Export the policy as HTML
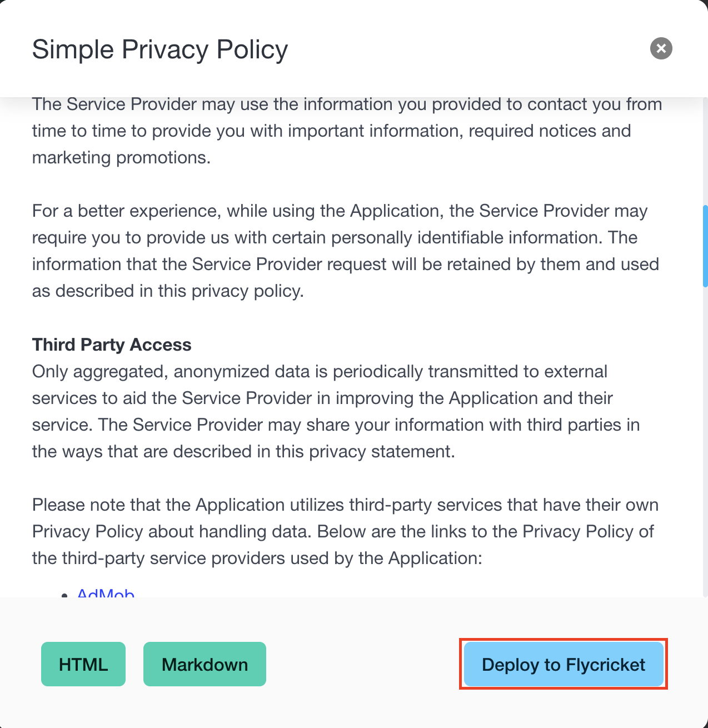This screenshot has width=708, height=728. [x=83, y=664]
